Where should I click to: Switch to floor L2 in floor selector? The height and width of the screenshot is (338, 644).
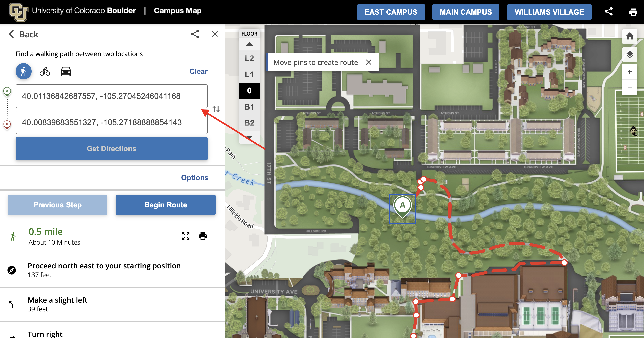249,58
